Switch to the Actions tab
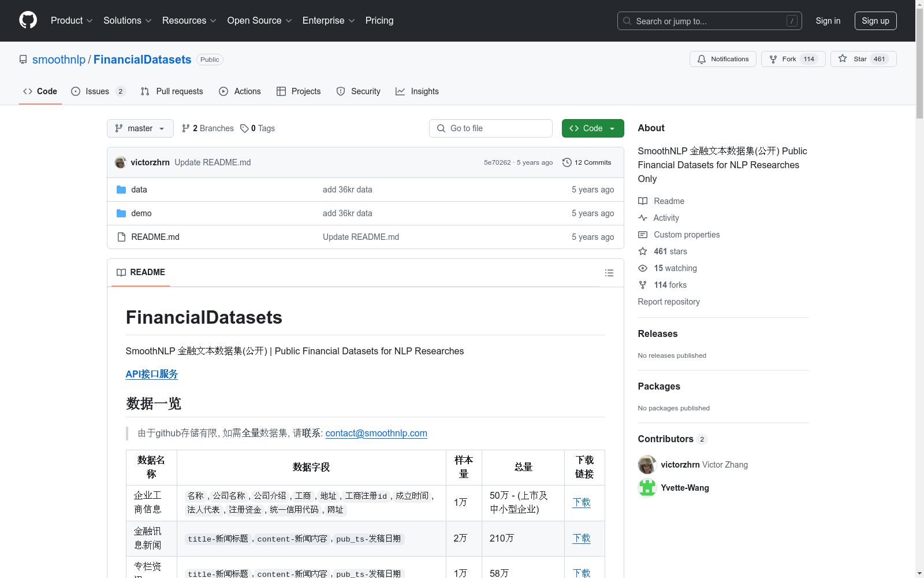The image size is (924, 578). 240,91
